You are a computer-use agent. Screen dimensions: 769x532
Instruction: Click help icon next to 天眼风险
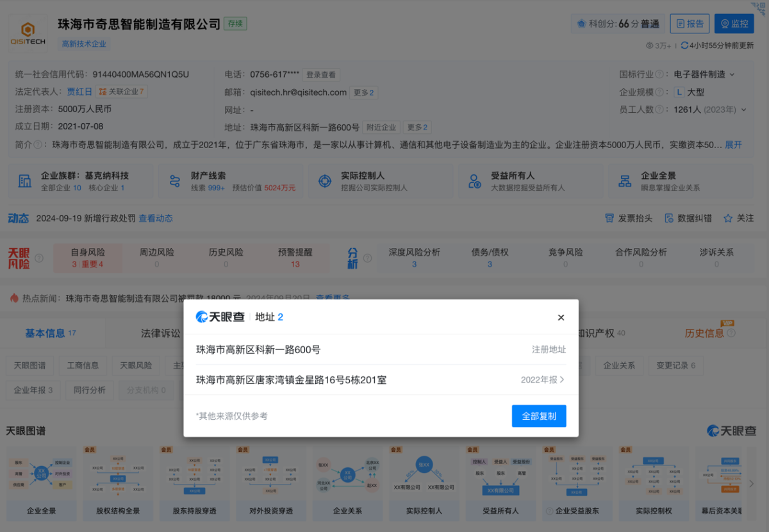click(x=40, y=258)
